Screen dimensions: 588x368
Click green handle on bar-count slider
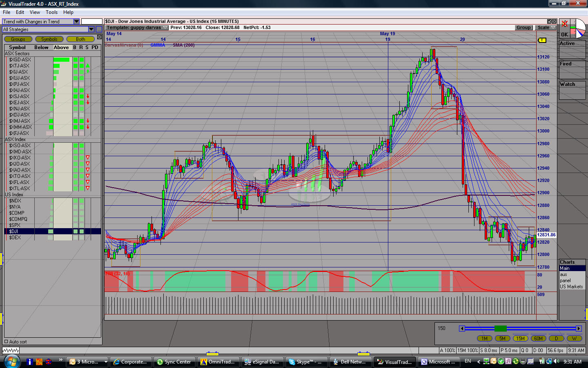click(501, 328)
